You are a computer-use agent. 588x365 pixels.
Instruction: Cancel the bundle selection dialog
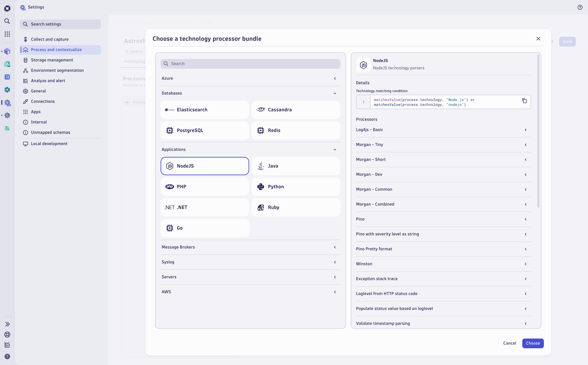click(509, 343)
